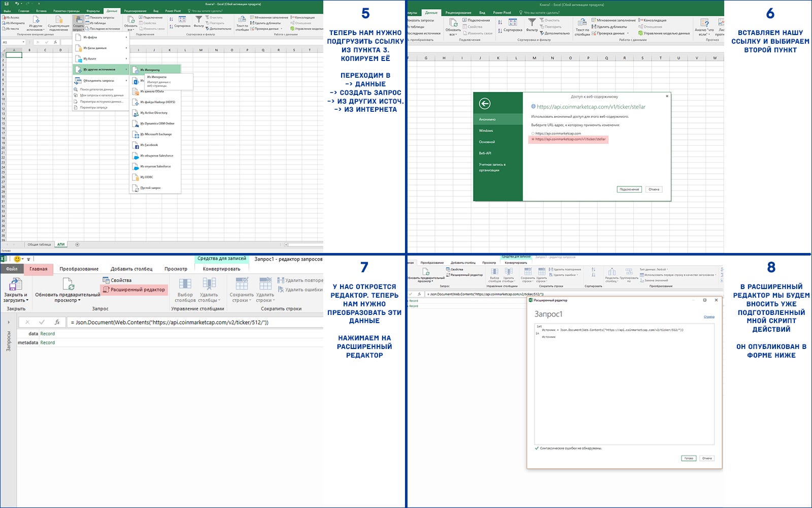Expand the collapsed 'Запросы' side pane chevron
812x508 pixels.
(x=9, y=322)
